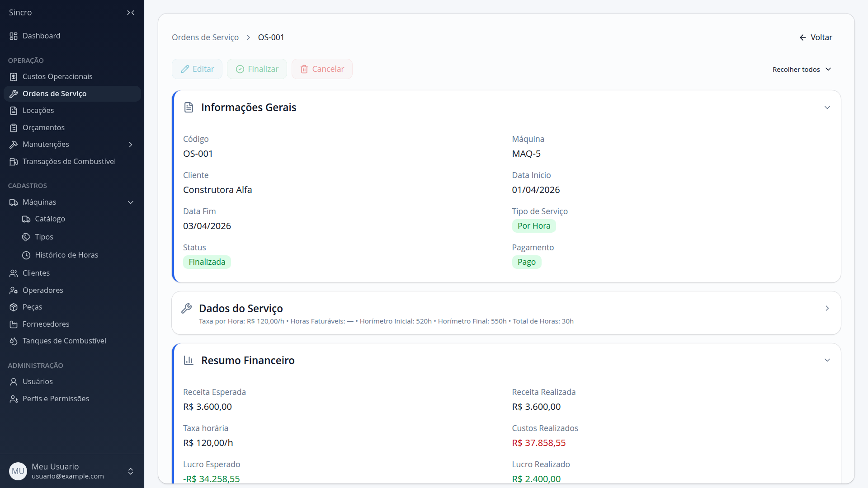Click the Fornecedores factory icon

pos(14,324)
